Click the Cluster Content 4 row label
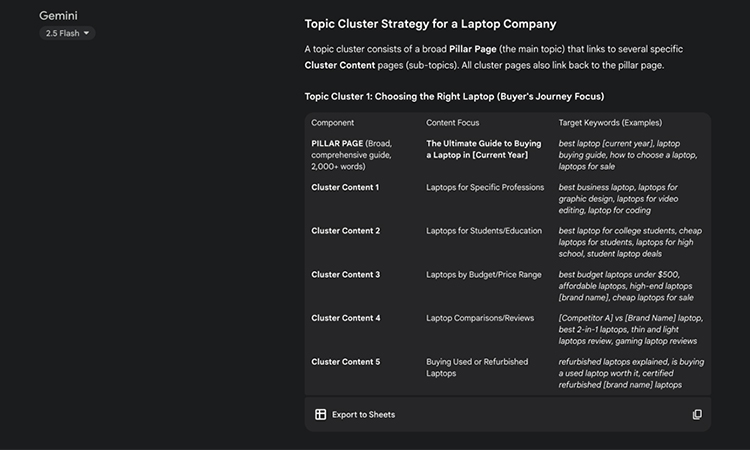The height and width of the screenshot is (450, 750). tap(346, 318)
